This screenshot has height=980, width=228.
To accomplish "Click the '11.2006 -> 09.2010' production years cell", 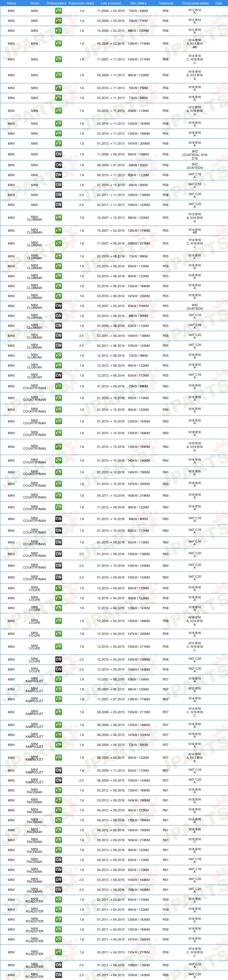I will coord(111,155).
